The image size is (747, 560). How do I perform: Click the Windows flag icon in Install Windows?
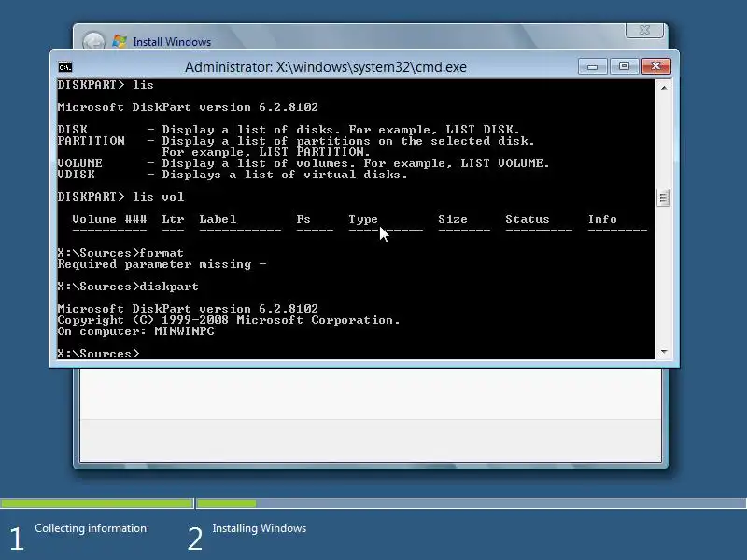pyautogui.click(x=120, y=41)
